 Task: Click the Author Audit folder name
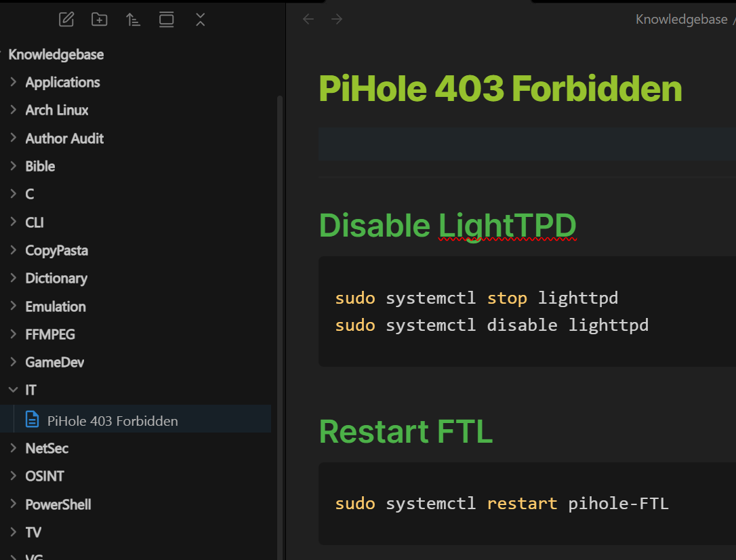64,138
